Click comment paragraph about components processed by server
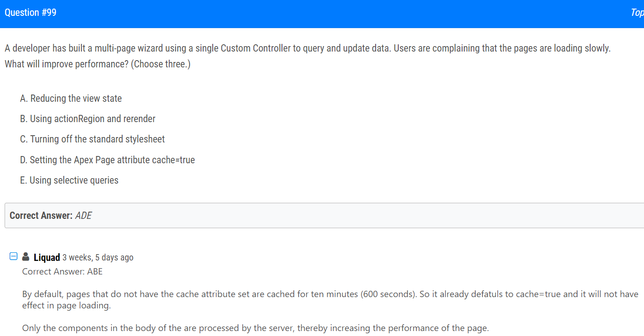 pyautogui.click(x=256, y=328)
